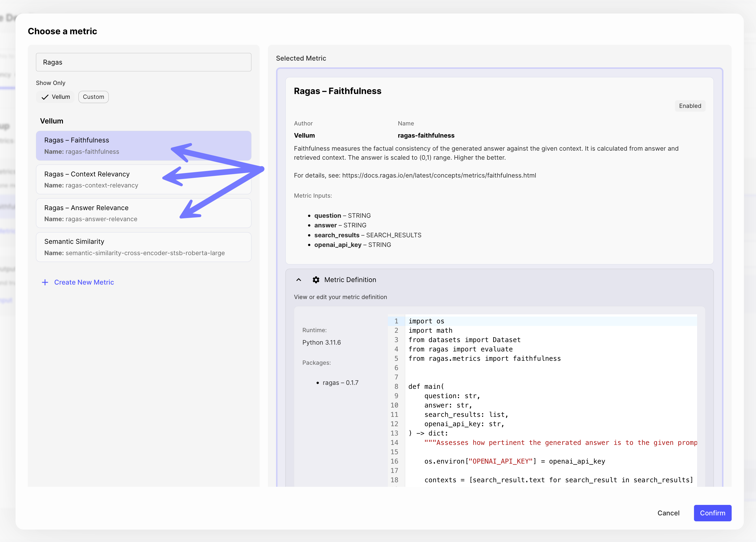Click the Create New Metric link
The image size is (756, 542).
tap(84, 282)
